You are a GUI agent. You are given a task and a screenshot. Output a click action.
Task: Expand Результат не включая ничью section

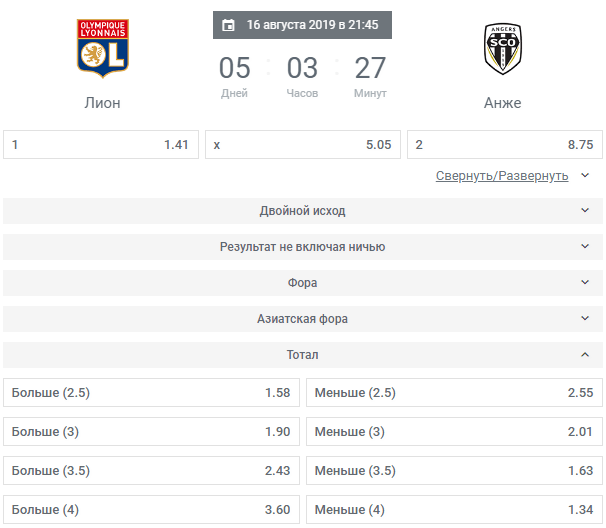(303, 247)
